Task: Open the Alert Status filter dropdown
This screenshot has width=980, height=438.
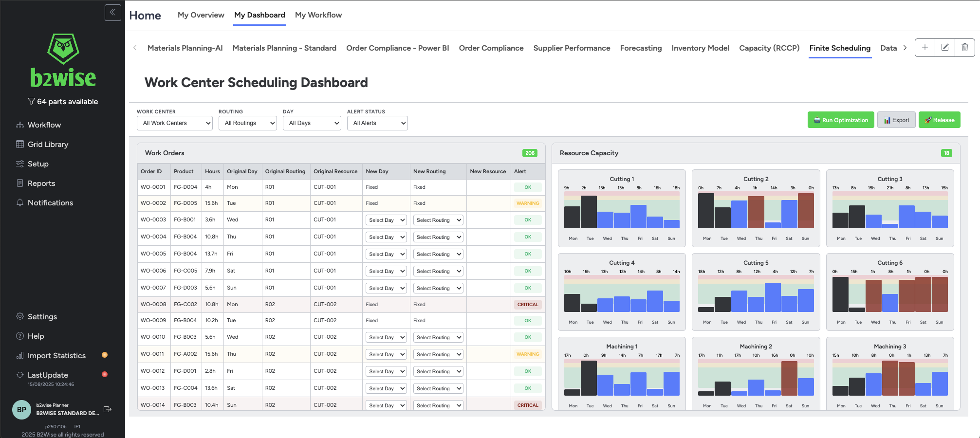Action: pos(377,123)
